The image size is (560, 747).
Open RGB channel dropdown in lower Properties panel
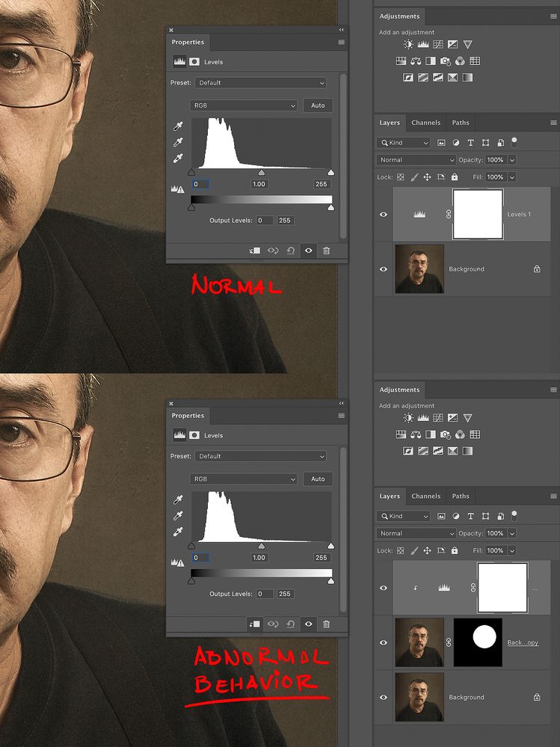[x=243, y=479]
